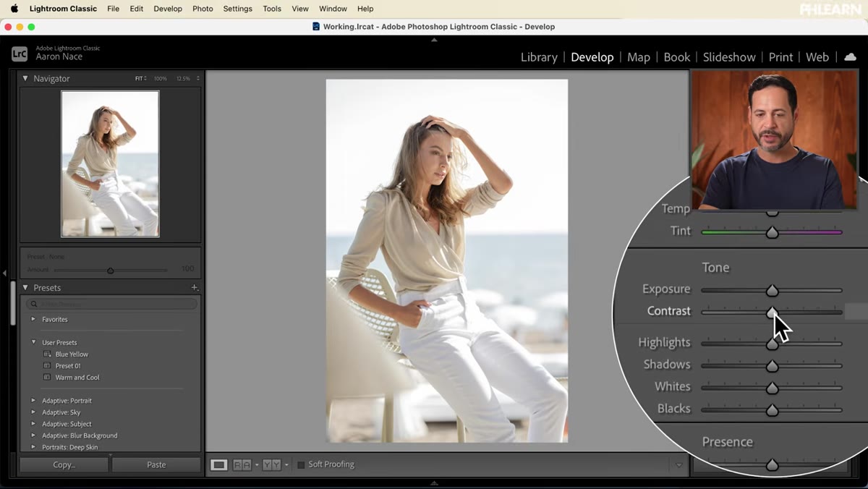Click the plus icon to create preset

pos(194,287)
